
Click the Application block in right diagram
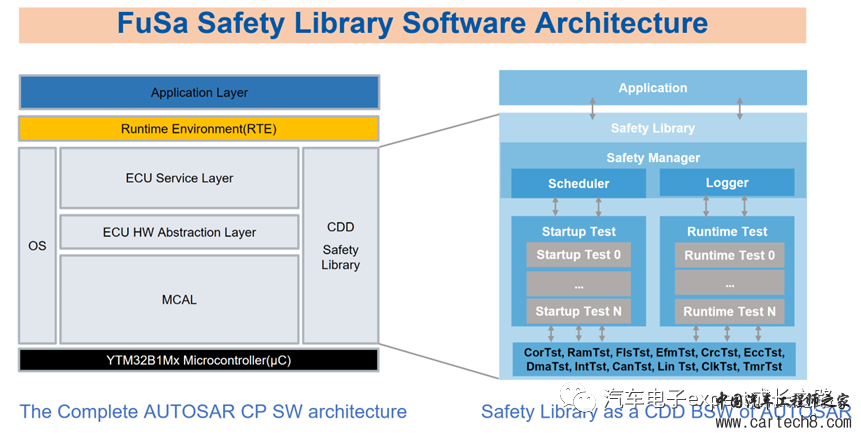click(x=653, y=88)
